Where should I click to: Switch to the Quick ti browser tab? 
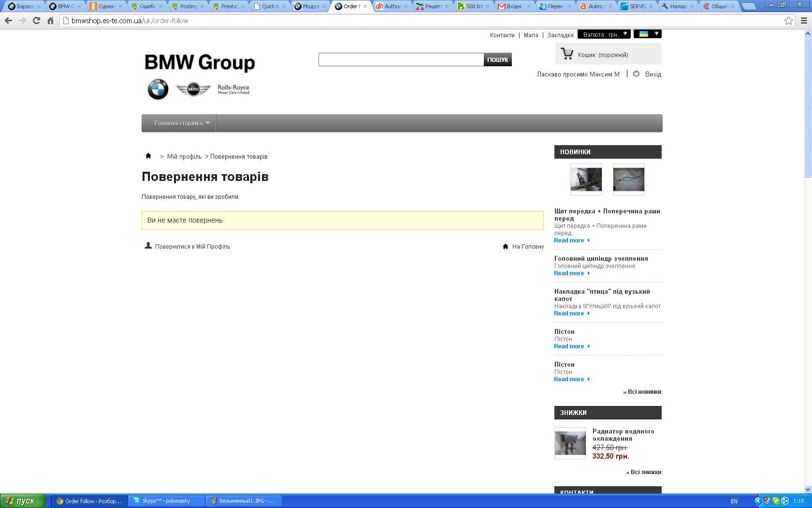click(x=269, y=6)
